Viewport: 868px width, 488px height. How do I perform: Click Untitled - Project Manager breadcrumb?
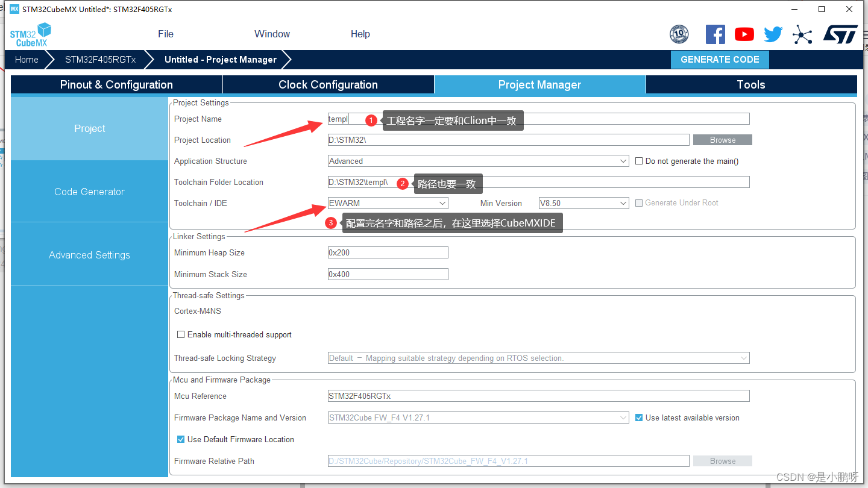coord(221,60)
